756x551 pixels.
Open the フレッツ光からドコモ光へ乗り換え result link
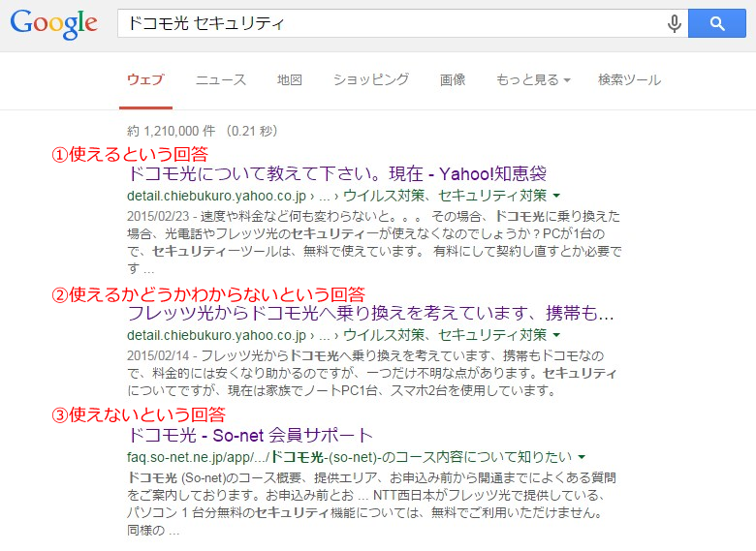[370, 313]
